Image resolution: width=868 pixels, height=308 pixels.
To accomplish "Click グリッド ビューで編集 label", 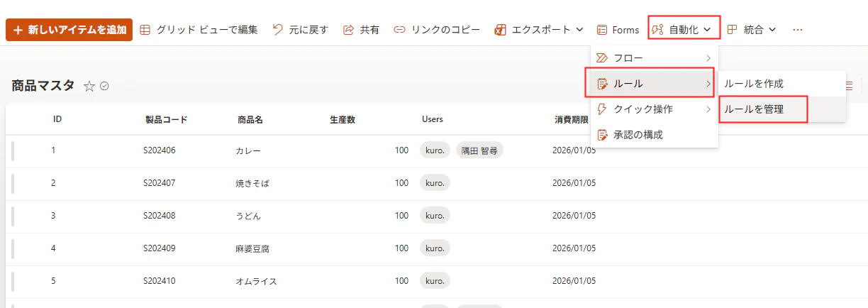I will [207, 30].
